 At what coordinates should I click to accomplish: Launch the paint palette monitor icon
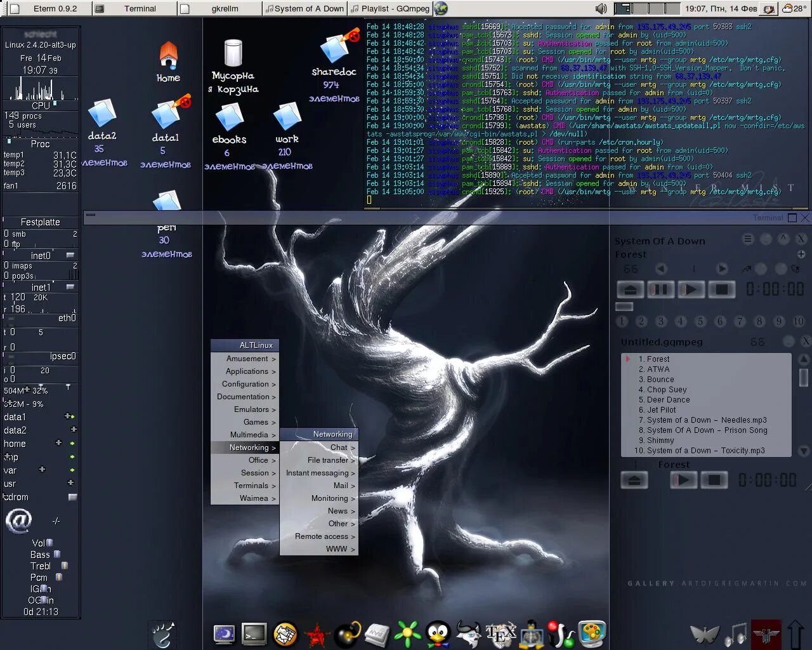coord(591,633)
